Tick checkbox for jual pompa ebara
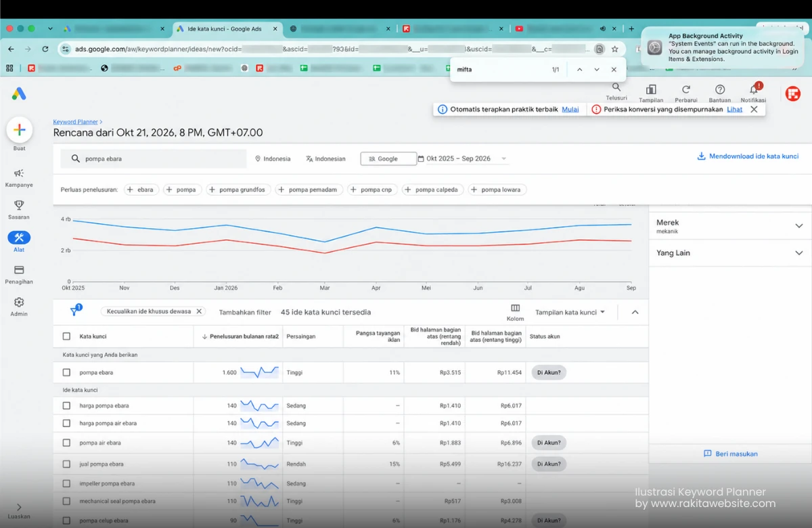Viewport: 812px width, 528px height. click(66, 464)
